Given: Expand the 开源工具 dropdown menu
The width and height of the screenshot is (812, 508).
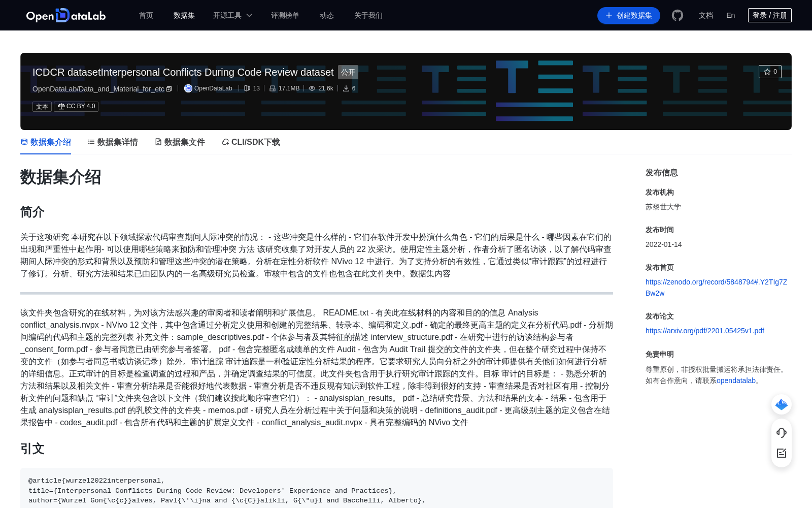Looking at the screenshot, I should (x=233, y=15).
